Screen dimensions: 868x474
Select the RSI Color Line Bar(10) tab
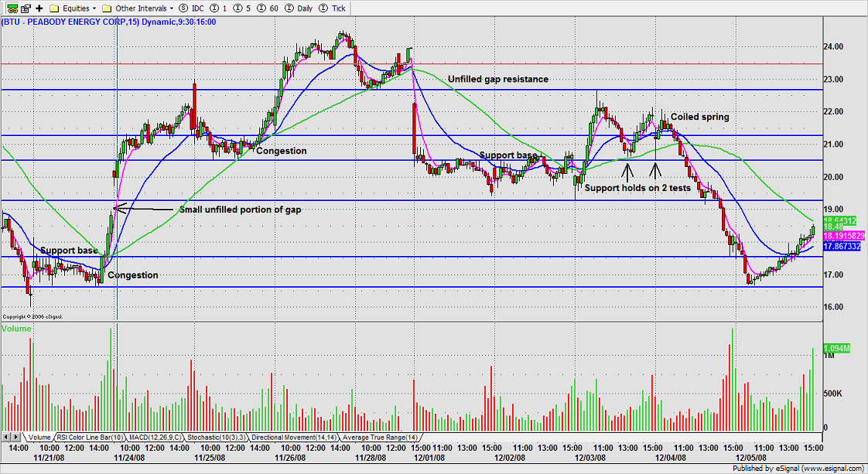click(x=91, y=438)
